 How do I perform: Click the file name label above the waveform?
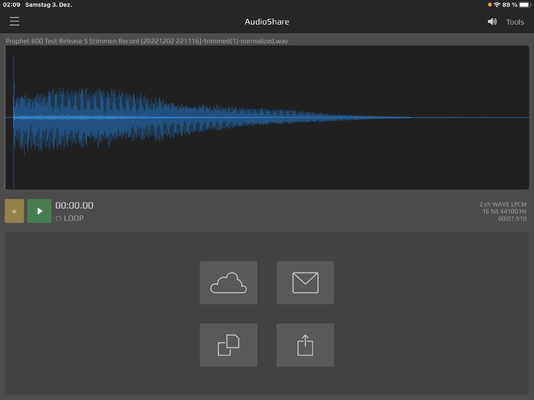(x=147, y=41)
